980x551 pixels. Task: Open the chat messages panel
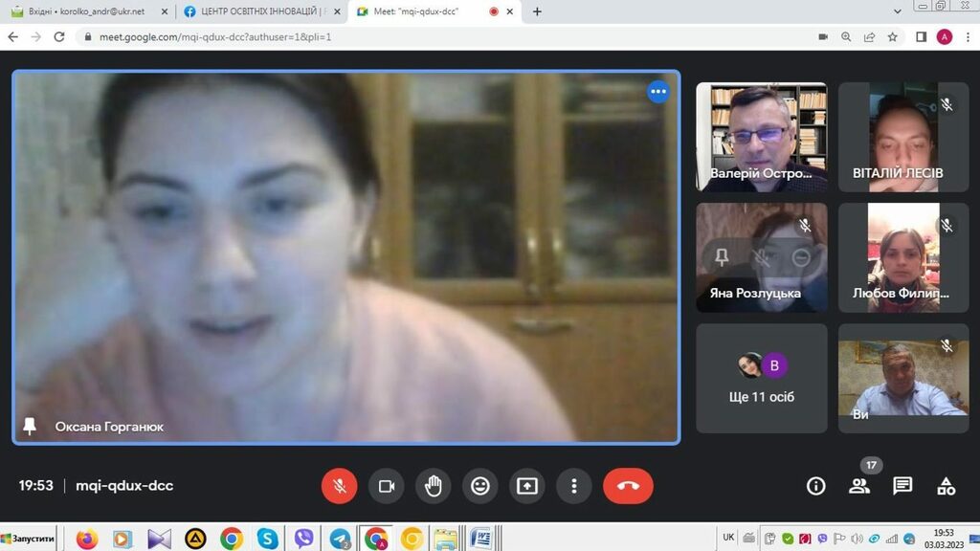[902, 486]
